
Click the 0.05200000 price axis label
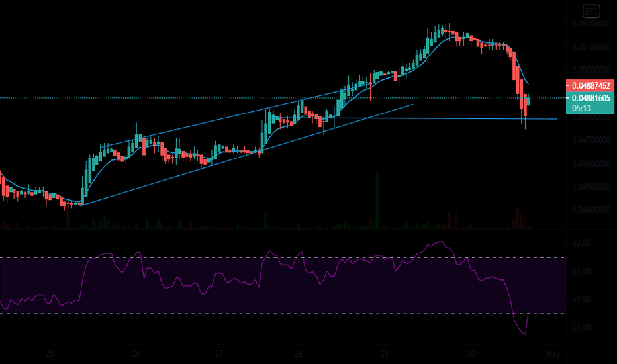pyautogui.click(x=591, y=24)
